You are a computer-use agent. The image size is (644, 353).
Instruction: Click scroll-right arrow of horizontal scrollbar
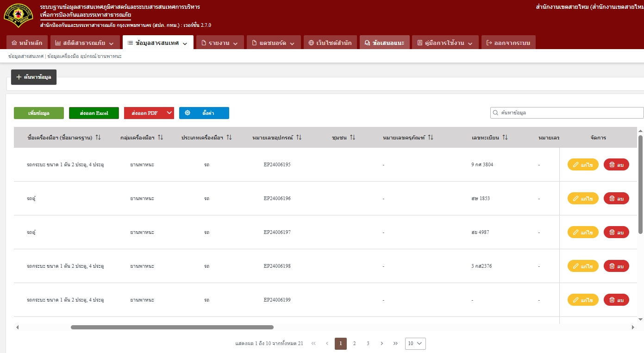[633, 327]
